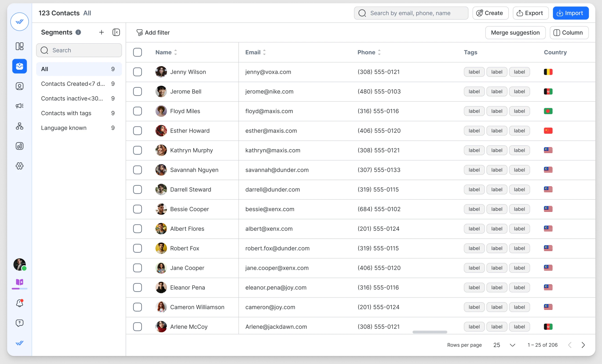Viewport: 602px width, 364px height.
Task: Open the contacts person icon in sidebar
Action: click(x=20, y=86)
